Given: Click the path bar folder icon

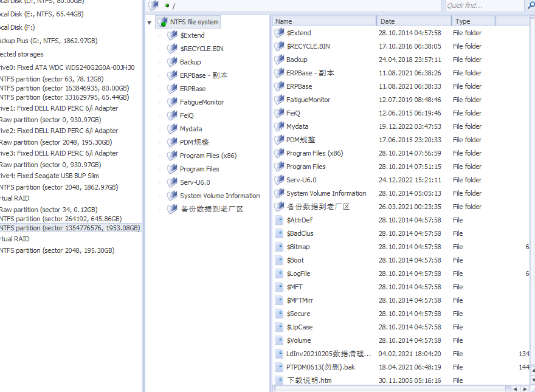Looking at the screenshot, I should (154, 5).
